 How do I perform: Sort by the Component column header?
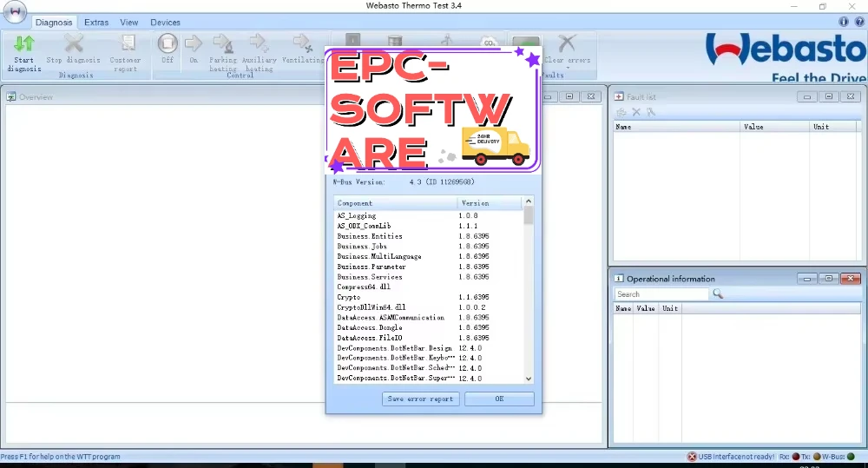[x=396, y=203]
